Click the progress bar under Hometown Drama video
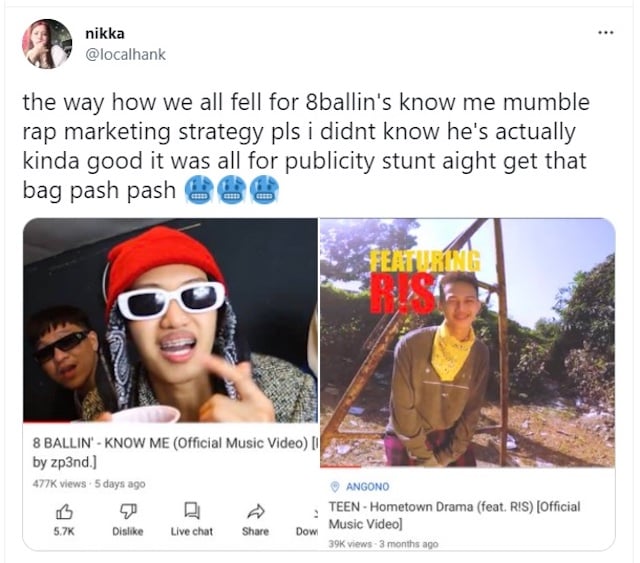Screen dimensions: 640x563 point(468,466)
